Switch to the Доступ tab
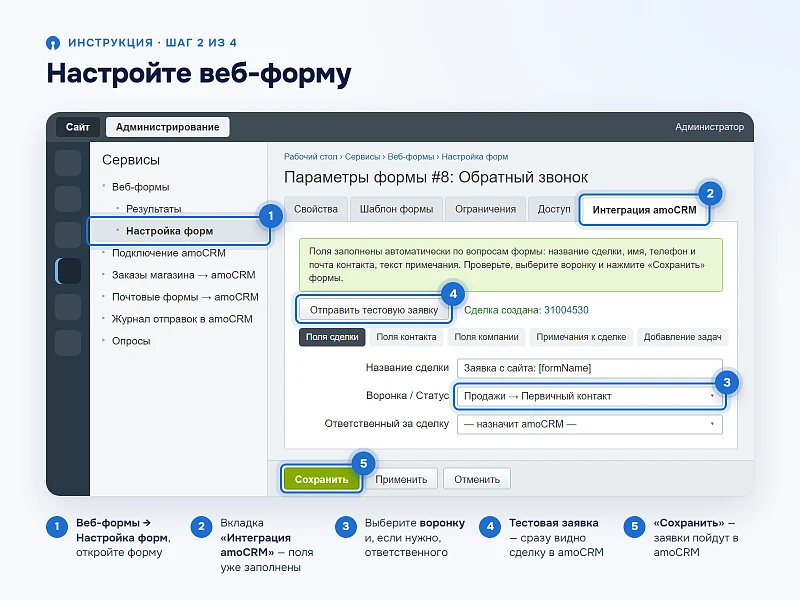The width and height of the screenshot is (800, 600). 554,209
